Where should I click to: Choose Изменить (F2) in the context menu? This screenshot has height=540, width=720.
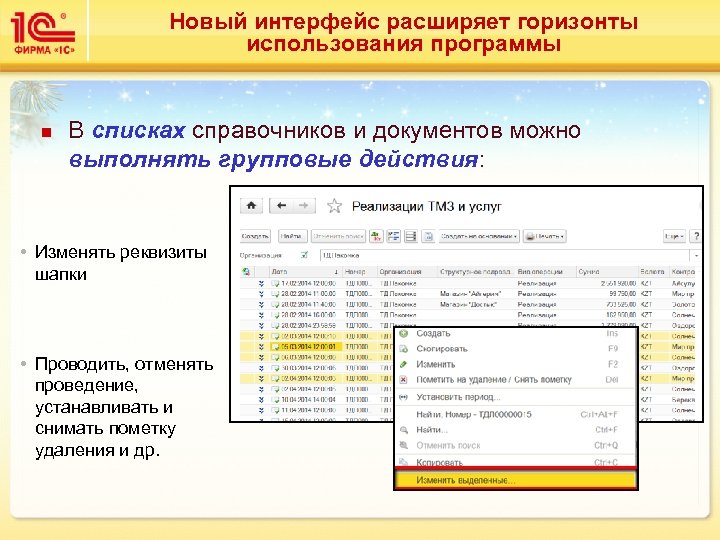[x=516, y=365]
